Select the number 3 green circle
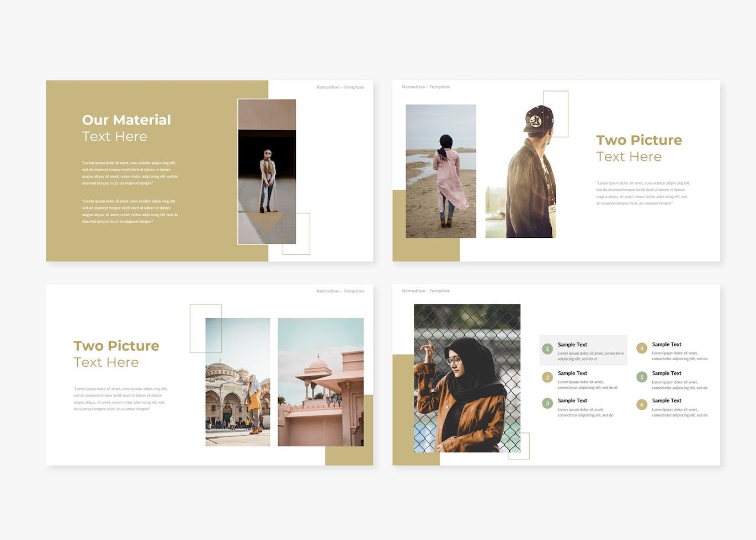Viewport: 756px width, 540px height. (547, 404)
